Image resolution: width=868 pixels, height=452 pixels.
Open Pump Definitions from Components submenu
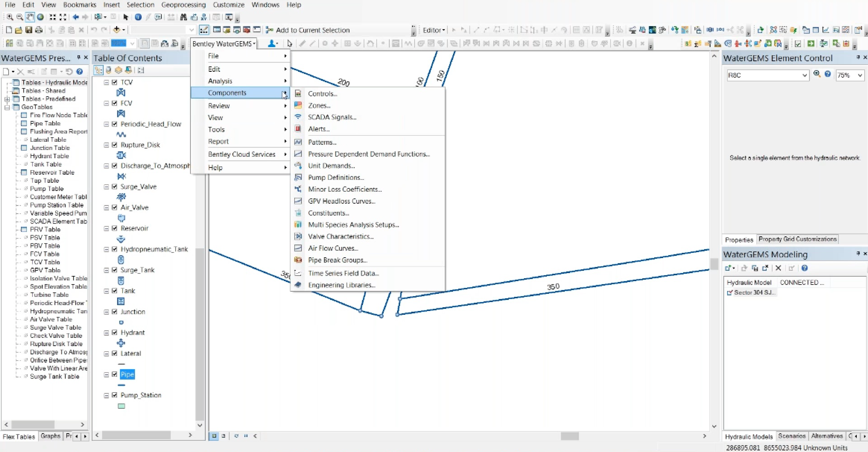336,178
